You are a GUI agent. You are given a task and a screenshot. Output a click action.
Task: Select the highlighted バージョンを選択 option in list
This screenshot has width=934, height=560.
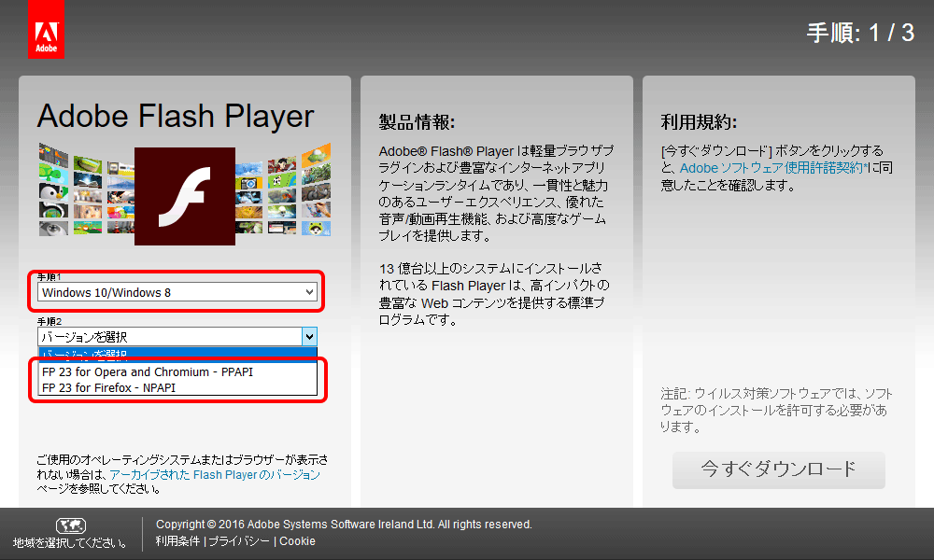[177, 354]
